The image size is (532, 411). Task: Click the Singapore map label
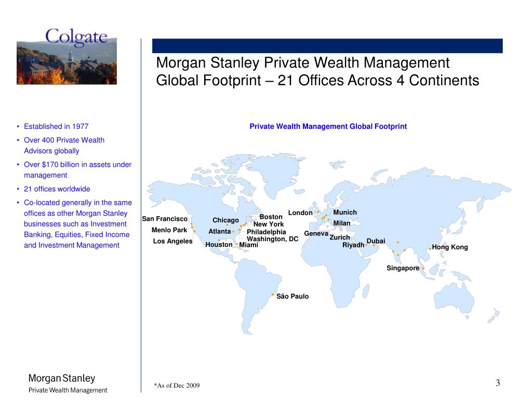click(403, 268)
